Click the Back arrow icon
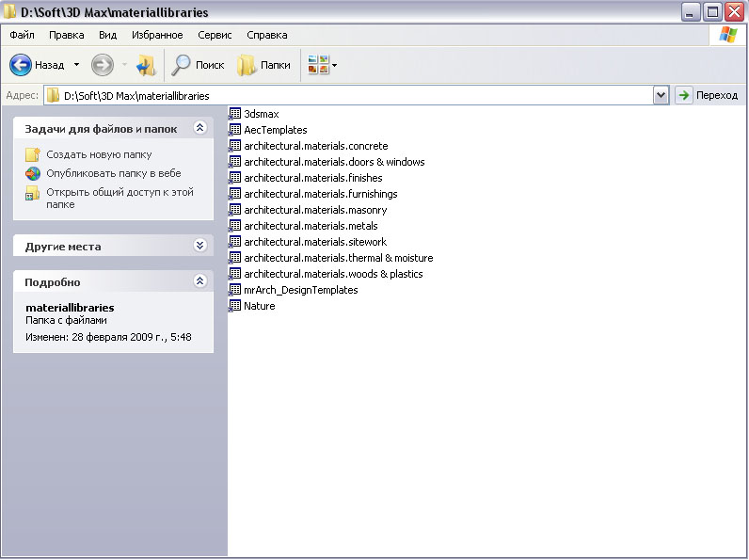This screenshot has width=749, height=560. click(x=21, y=65)
